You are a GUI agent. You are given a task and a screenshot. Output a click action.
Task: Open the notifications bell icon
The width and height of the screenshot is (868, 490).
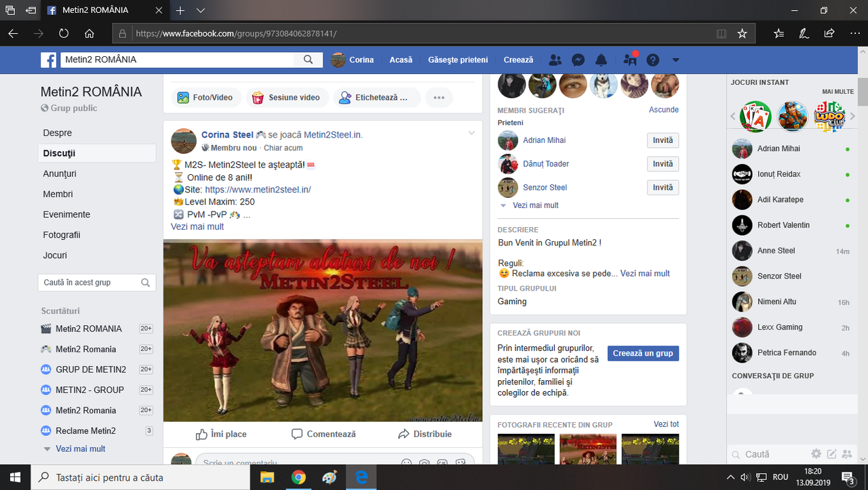pos(601,60)
